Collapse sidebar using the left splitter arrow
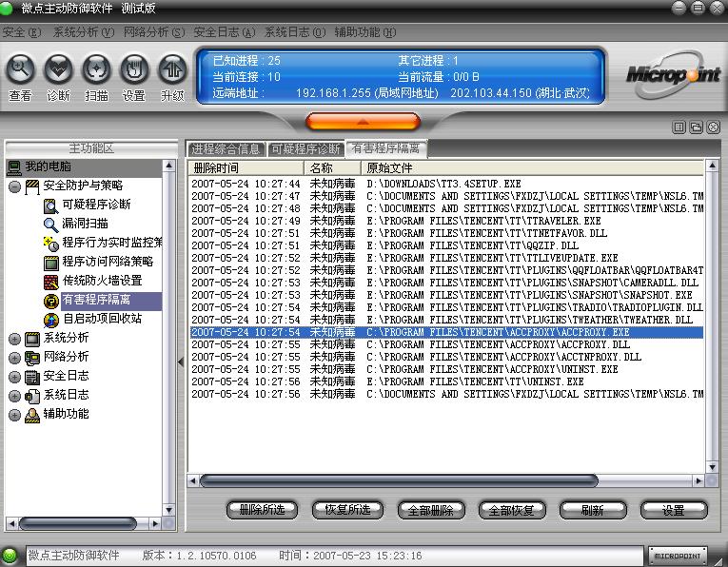 pyautogui.click(x=181, y=362)
